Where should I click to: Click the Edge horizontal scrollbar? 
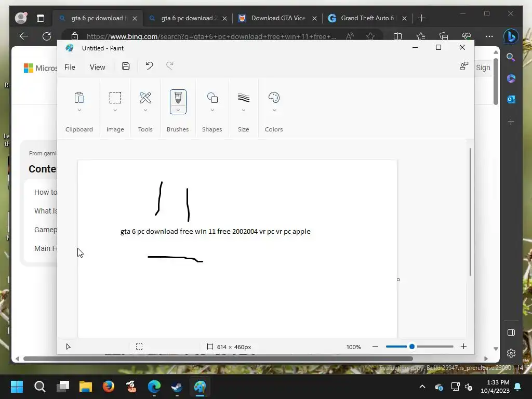click(x=218, y=358)
